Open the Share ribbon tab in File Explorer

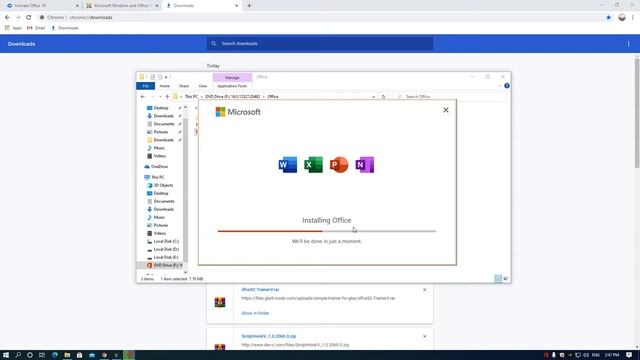(184, 86)
